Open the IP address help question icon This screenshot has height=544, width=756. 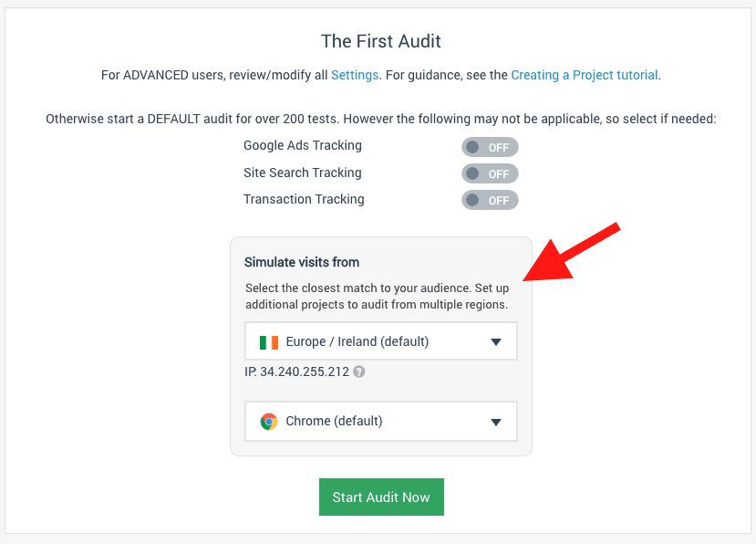click(358, 371)
